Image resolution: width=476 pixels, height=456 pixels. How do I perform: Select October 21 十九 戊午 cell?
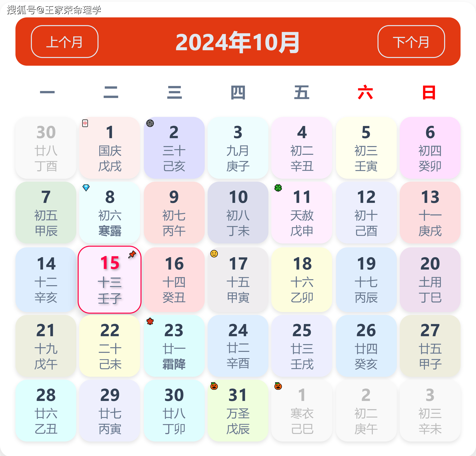pyautogui.click(x=46, y=346)
